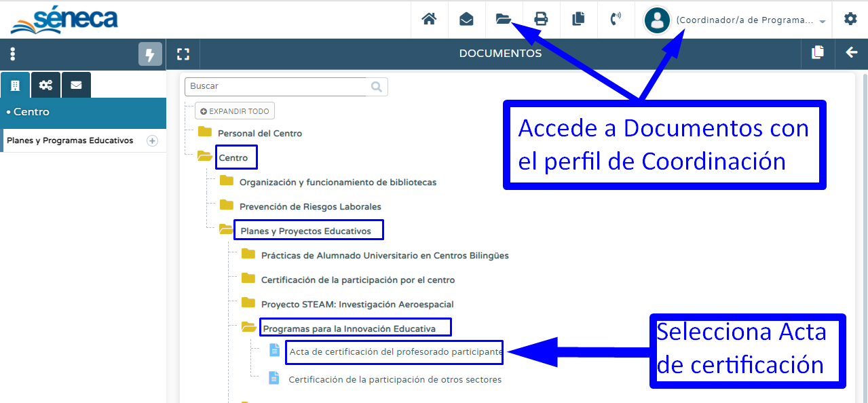Collapse the Centro folder in tree
Image resolution: width=868 pixels, height=403 pixels.
click(x=205, y=157)
